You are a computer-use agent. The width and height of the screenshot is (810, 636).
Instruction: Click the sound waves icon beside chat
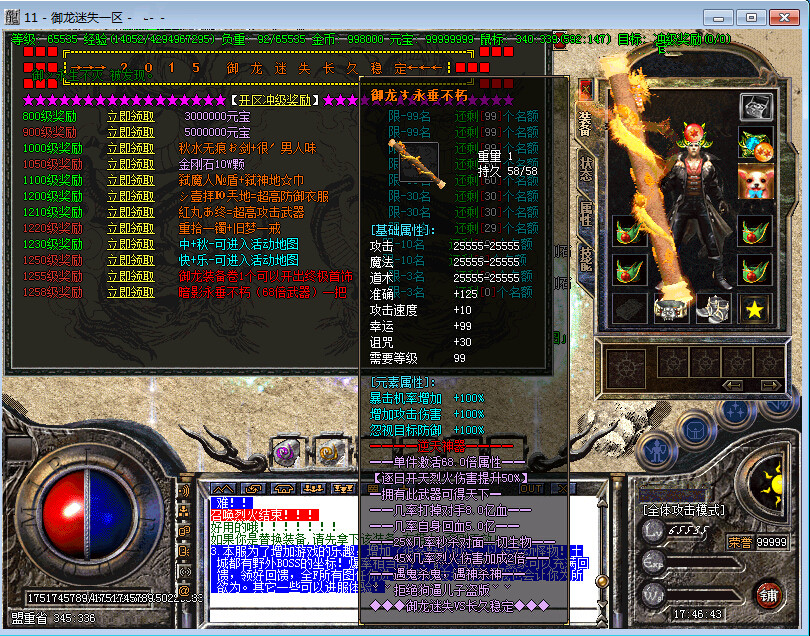pos(183,490)
